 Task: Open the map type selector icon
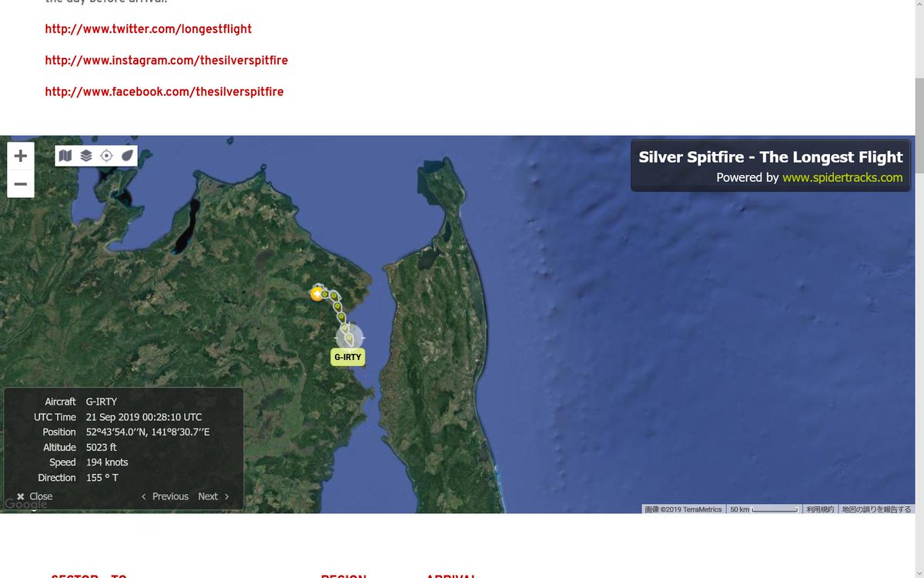point(65,156)
